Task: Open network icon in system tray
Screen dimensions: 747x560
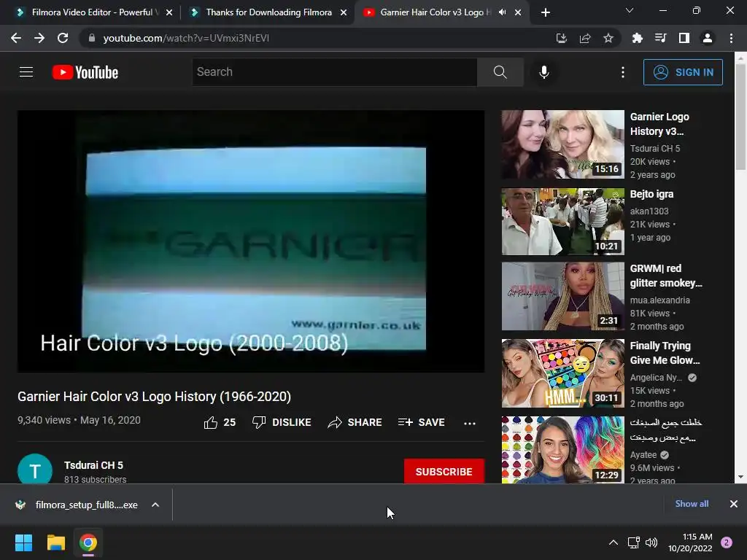Action: tap(633, 542)
